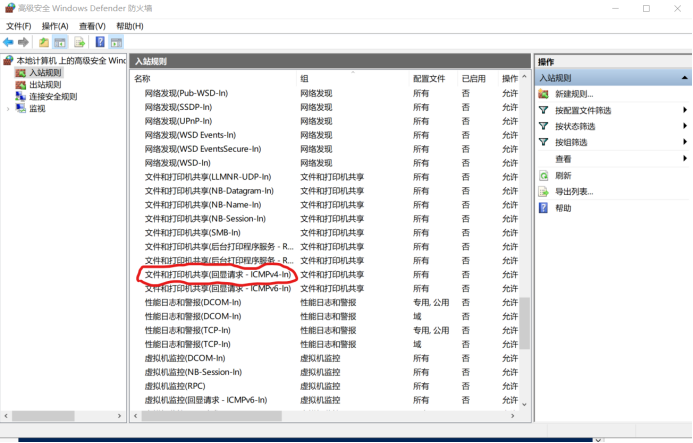This screenshot has height=443, width=693.
Task: Click the 出站规则 tree icon
Action: pyautogui.click(x=20, y=84)
